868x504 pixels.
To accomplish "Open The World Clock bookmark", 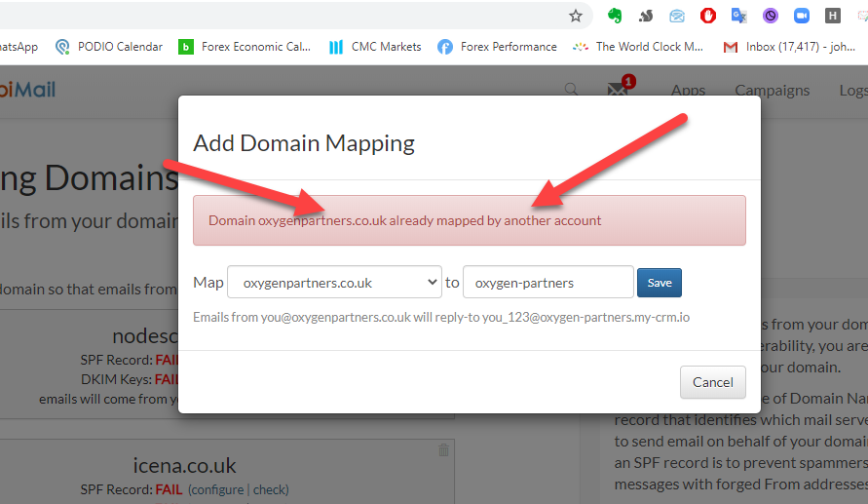I will coord(638,47).
